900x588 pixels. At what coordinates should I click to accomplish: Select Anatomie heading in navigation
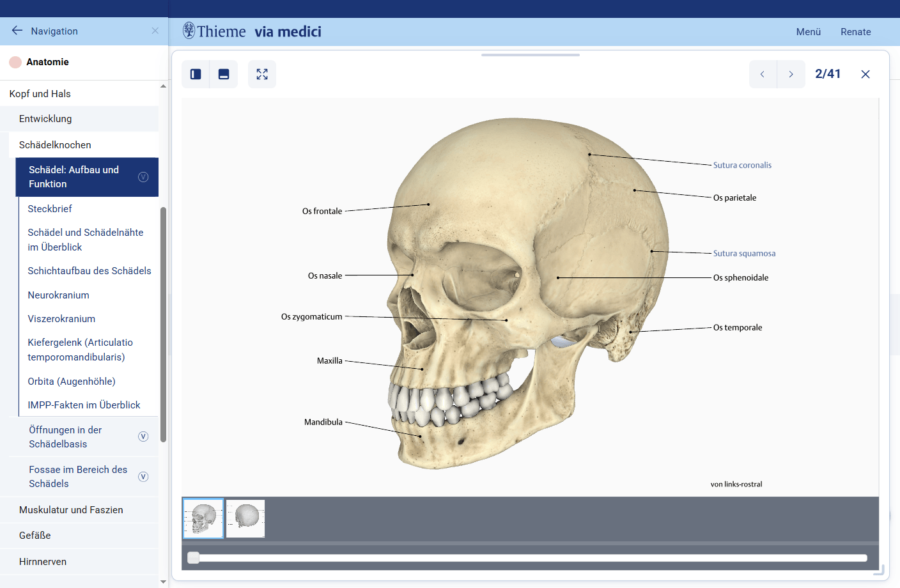(x=47, y=62)
